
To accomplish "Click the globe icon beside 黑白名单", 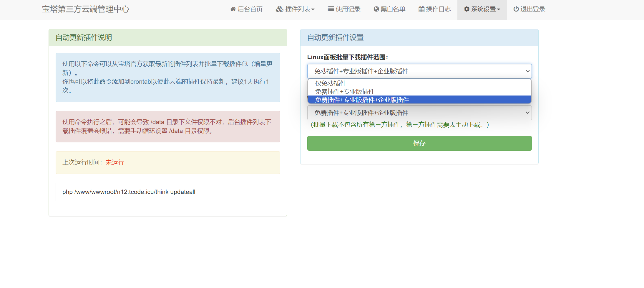I will tap(376, 9).
